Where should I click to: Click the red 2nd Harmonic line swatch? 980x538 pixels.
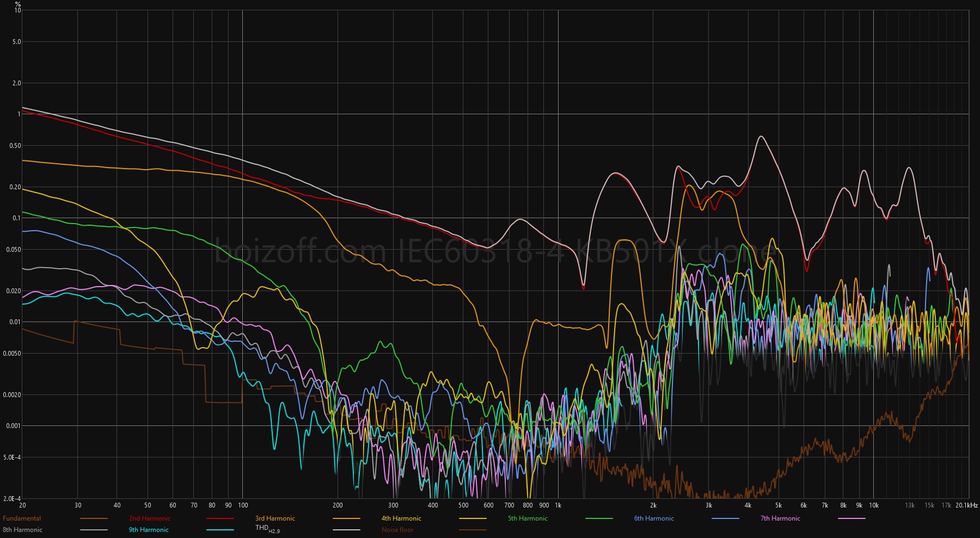[x=220, y=519]
